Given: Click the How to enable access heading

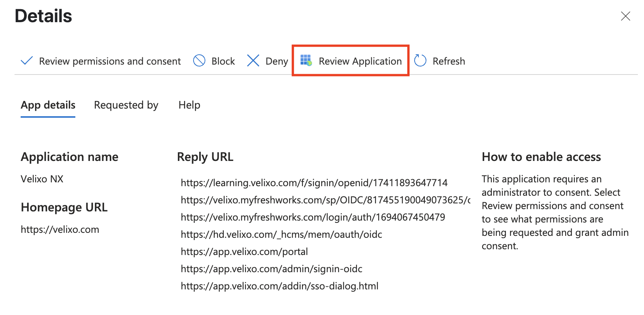Looking at the screenshot, I should point(542,157).
